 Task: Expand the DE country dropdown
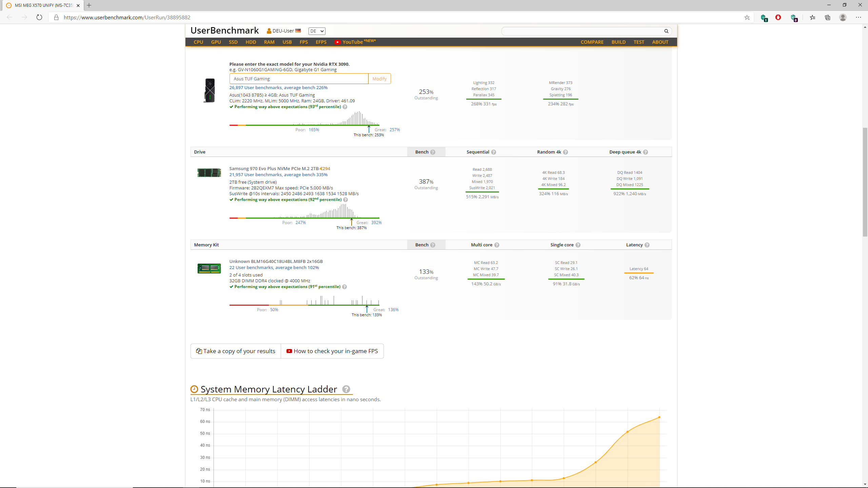[317, 31]
